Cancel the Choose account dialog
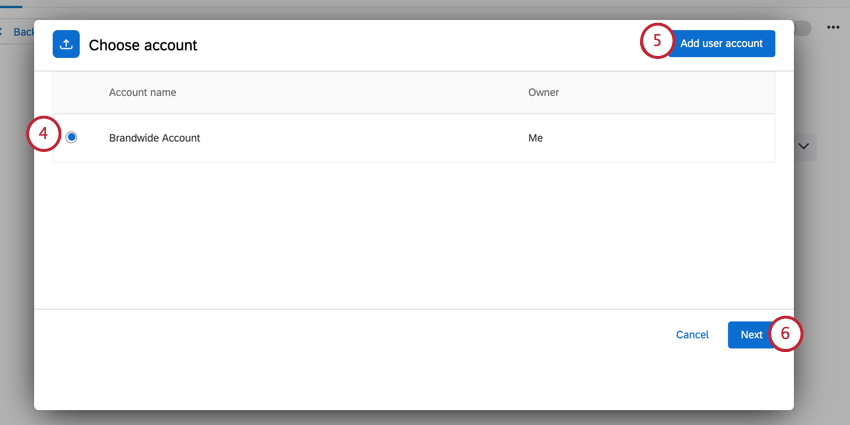 [692, 335]
